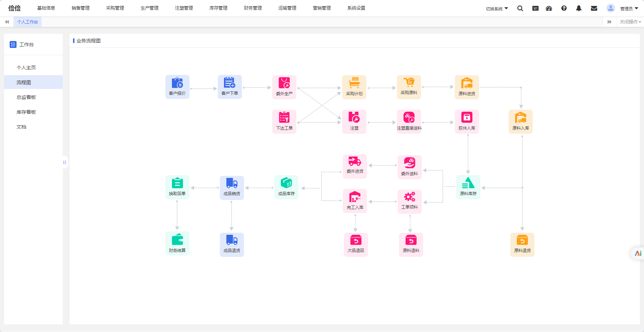Open the 客户下单 flowchart node
This screenshot has height=332, width=644.
(230, 87)
